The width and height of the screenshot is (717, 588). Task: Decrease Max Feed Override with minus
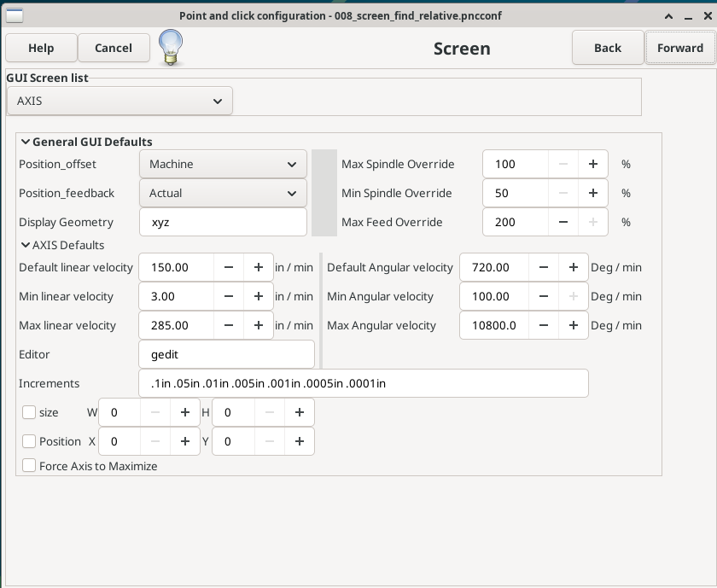[563, 222]
